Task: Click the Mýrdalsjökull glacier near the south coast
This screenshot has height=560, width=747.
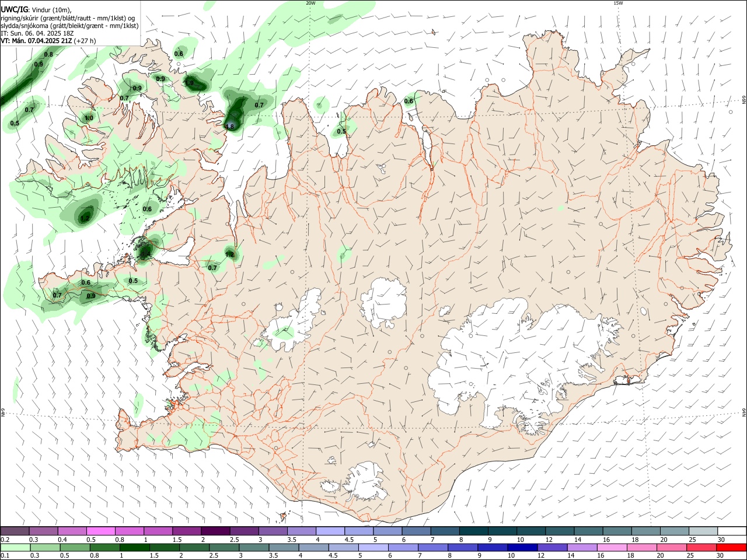Action: pyautogui.click(x=366, y=482)
